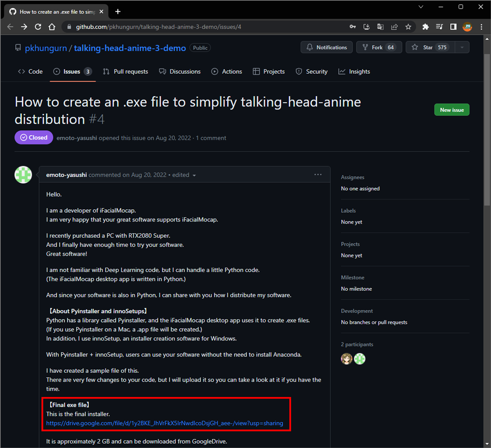The height and width of the screenshot is (448, 491).
Task: Open the Discussions tab
Action: coord(180,72)
